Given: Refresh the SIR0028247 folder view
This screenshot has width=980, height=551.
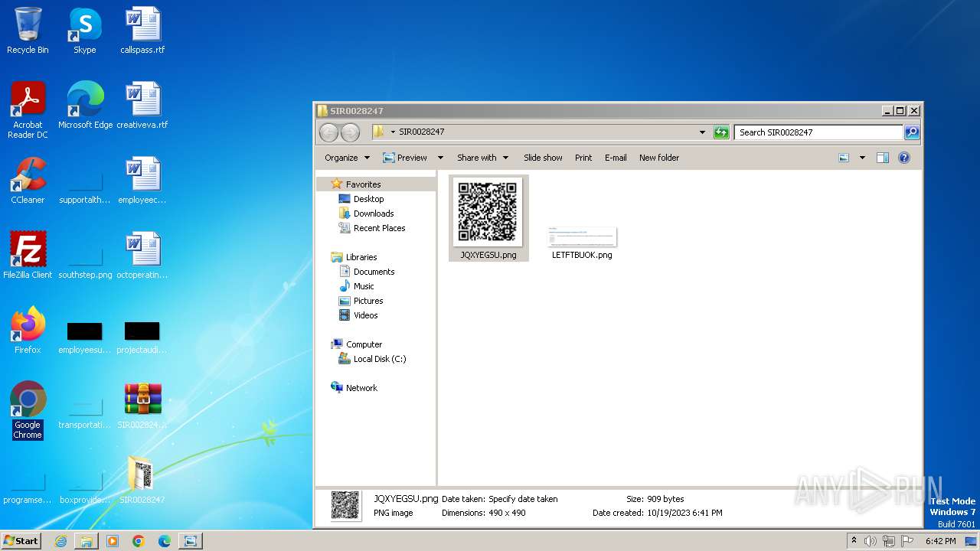Looking at the screenshot, I should click(x=721, y=132).
